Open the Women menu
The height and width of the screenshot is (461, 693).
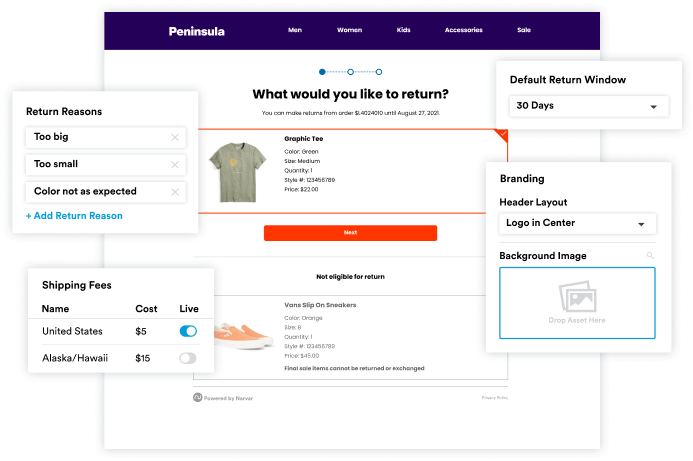point(349,30)
